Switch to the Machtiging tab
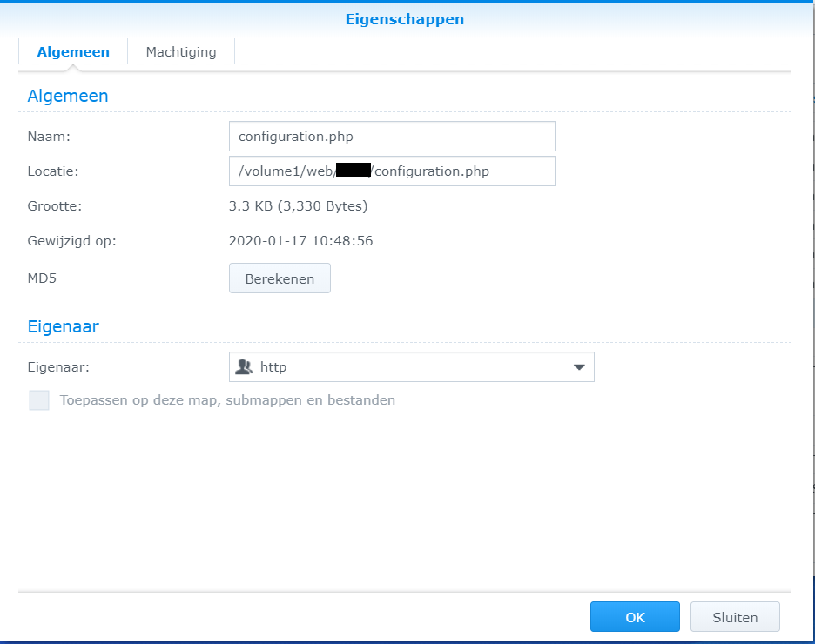 pos(180,52)
